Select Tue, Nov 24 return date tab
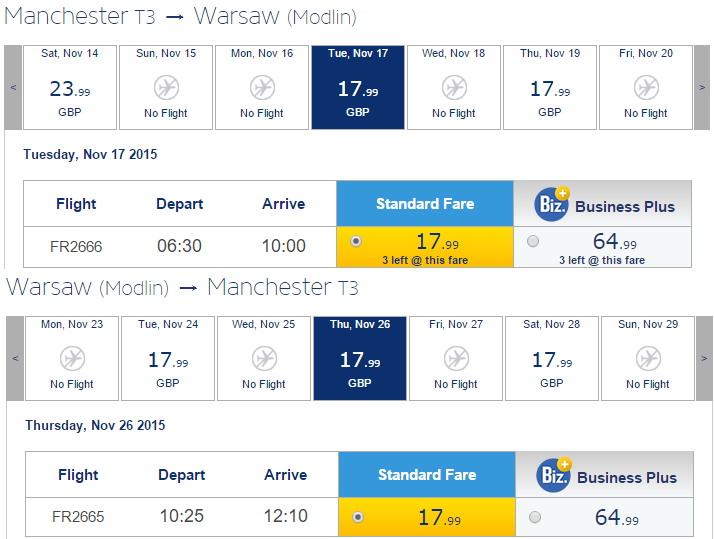714x539 pixels. coord(168,358)
